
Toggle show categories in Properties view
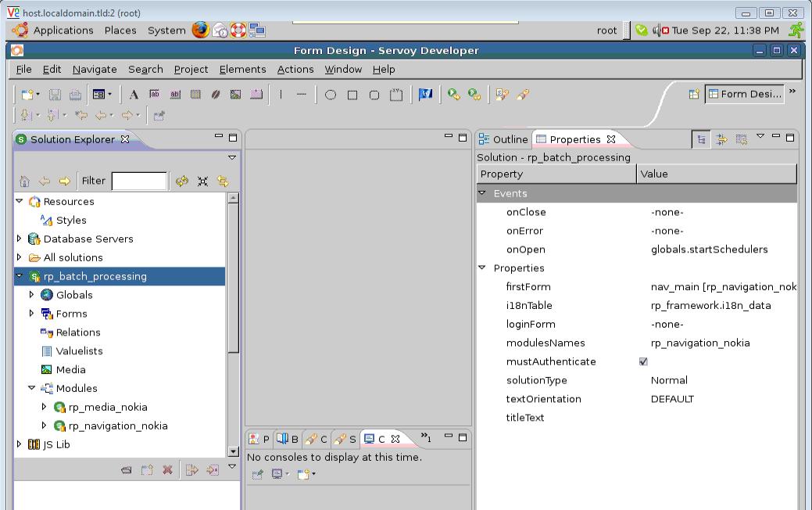pyautogui.click(x=701, y=139)
